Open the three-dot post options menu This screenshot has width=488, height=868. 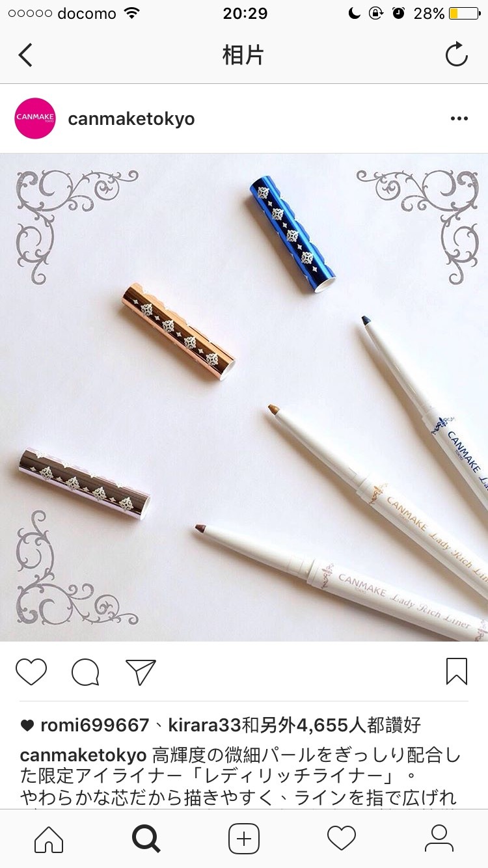pyautogui.click(x=459, y=118)
